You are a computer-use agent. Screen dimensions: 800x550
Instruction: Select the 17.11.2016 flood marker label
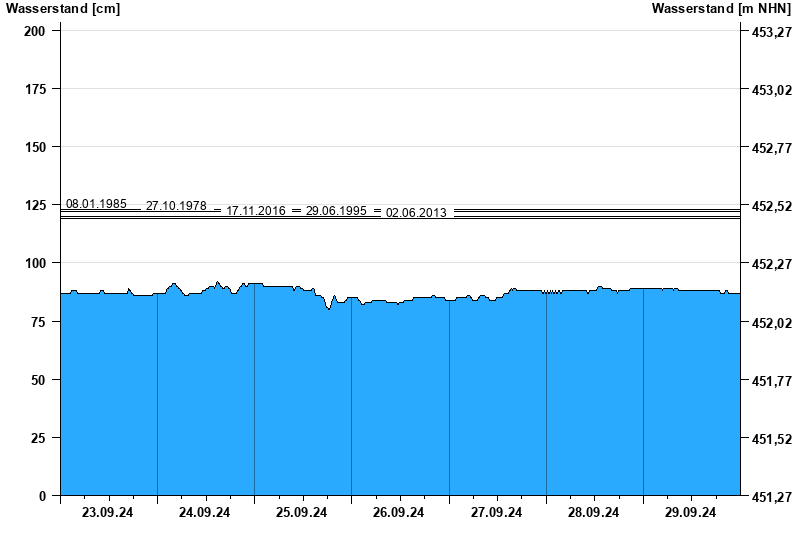256,211
